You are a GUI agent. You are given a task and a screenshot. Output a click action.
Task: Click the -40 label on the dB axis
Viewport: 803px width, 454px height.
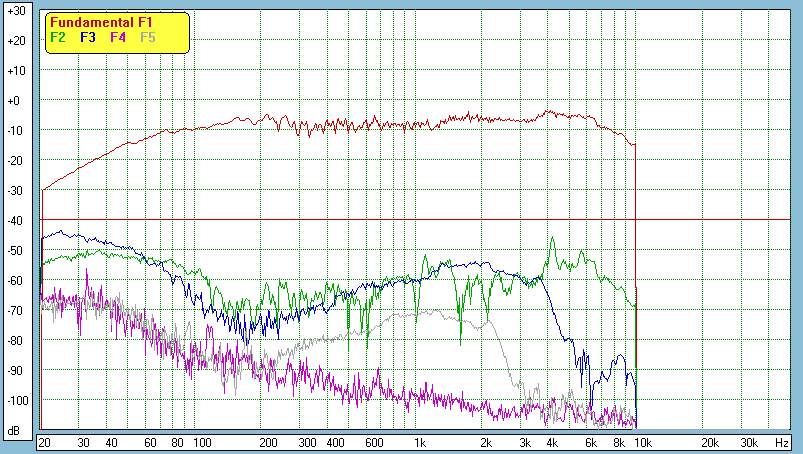pyautogui.click(x=15, y=220)
